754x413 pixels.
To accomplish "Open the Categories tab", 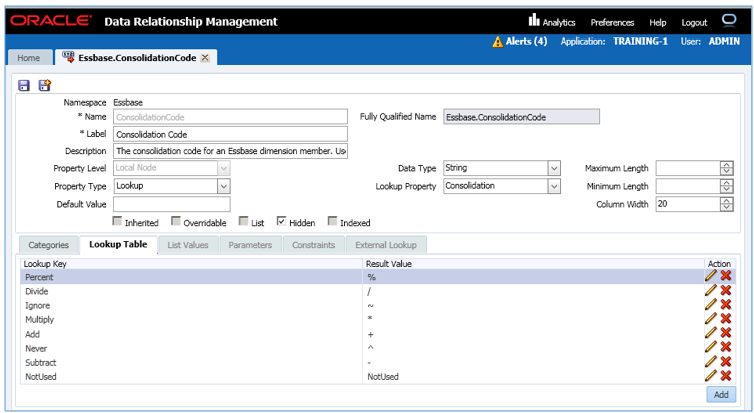I will [x=48, y=245].
